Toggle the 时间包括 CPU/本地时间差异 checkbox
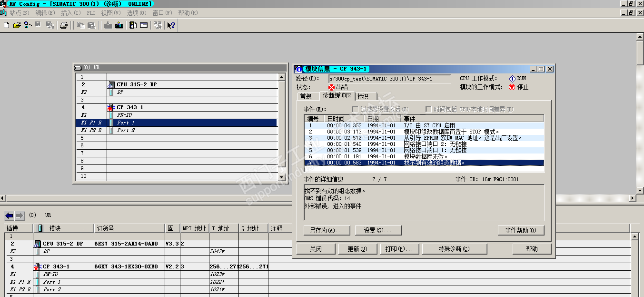 click(x=428, y=109)
